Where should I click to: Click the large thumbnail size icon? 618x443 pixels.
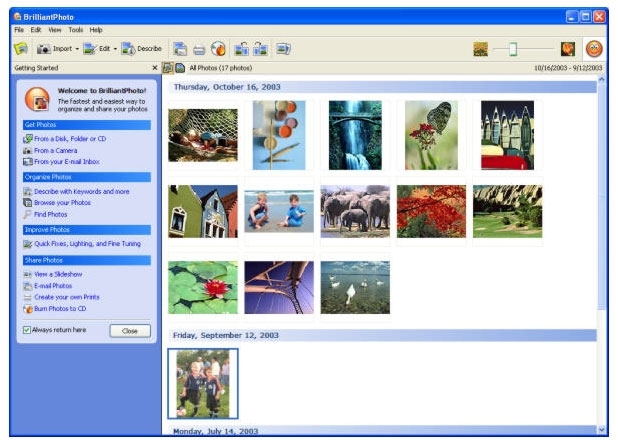click(x=568, y=49)
